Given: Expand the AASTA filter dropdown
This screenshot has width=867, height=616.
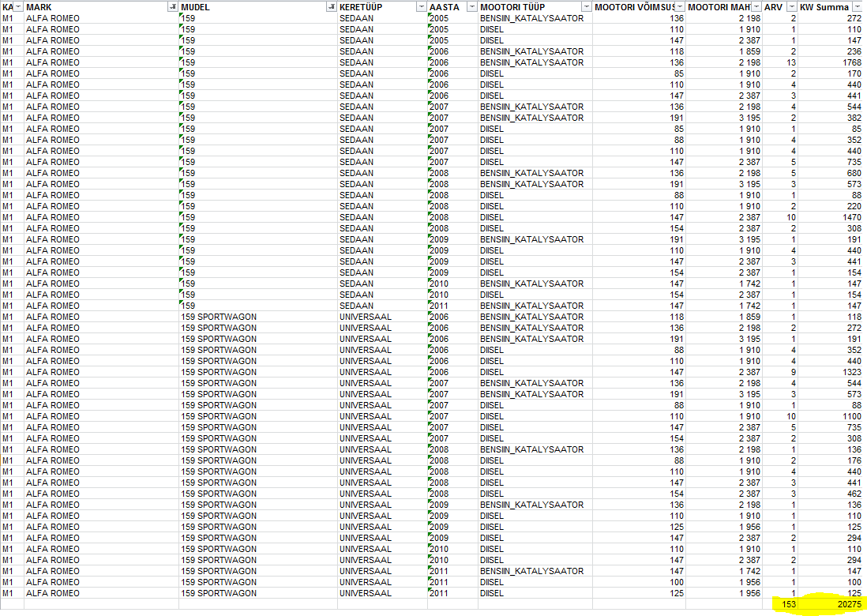Looking at the screenshot, I should 471,7.
